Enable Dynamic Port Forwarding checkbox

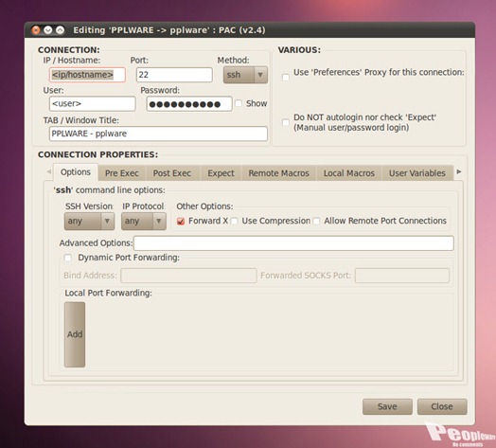pos(68,258)
